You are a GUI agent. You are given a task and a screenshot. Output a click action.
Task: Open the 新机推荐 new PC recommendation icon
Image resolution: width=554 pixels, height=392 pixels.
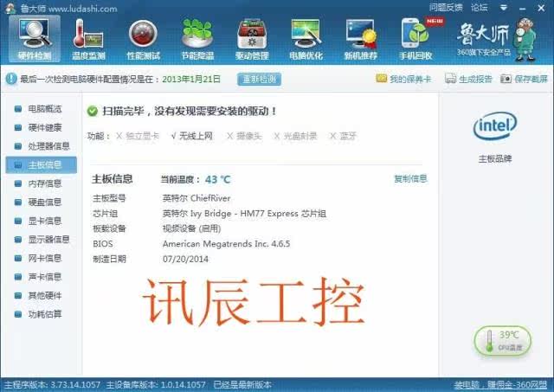tap(361, 38)
